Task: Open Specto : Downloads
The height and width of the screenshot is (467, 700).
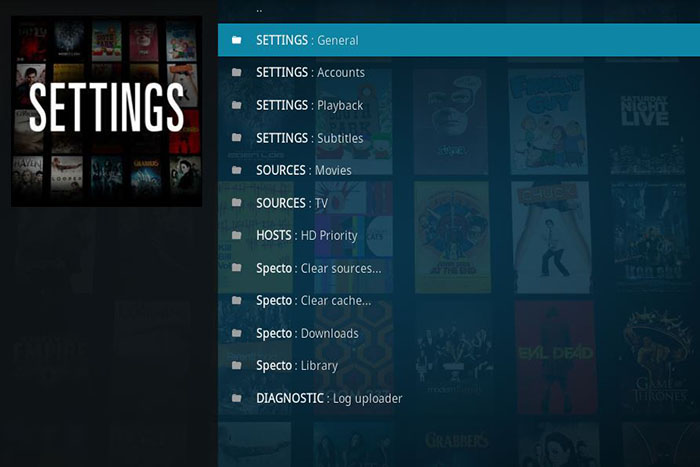Action: 459,333
